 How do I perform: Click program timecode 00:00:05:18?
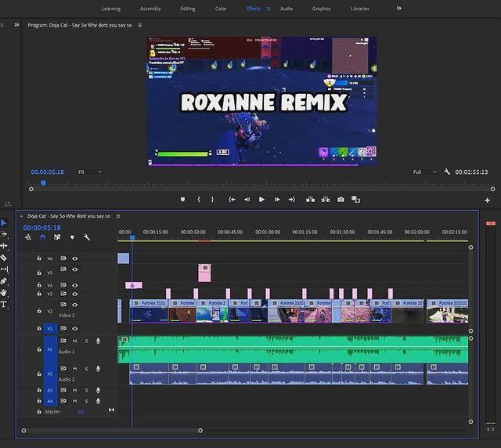pos(47,172)
